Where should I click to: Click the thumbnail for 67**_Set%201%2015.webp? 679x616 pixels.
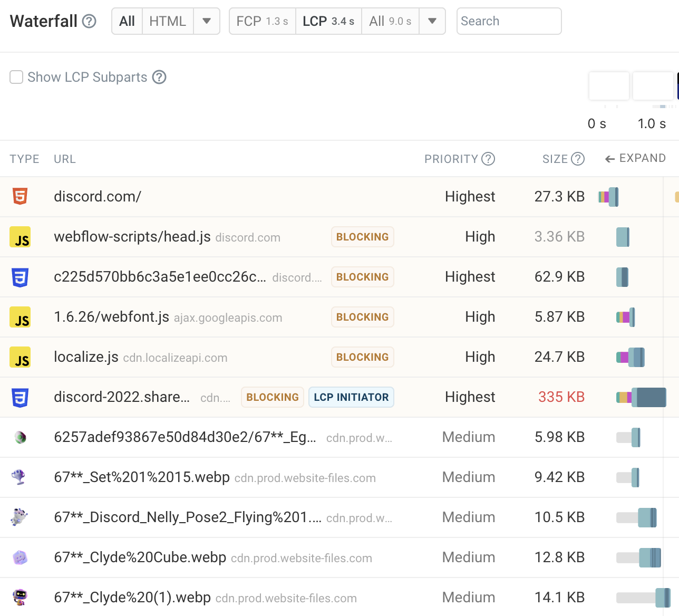tap(19, 477)
